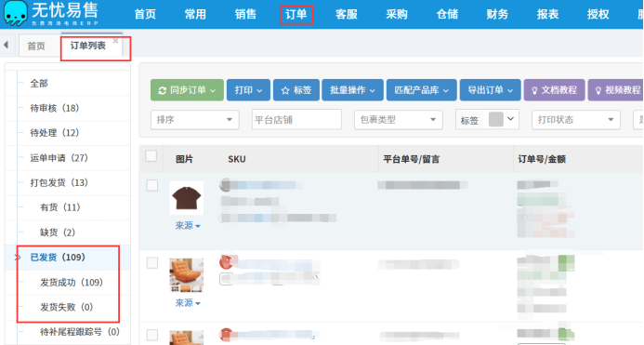Collapse tab bar with left arrow icon
This screenshot has height=345, width=644.
pyautogui.click(x=6, y=45)
